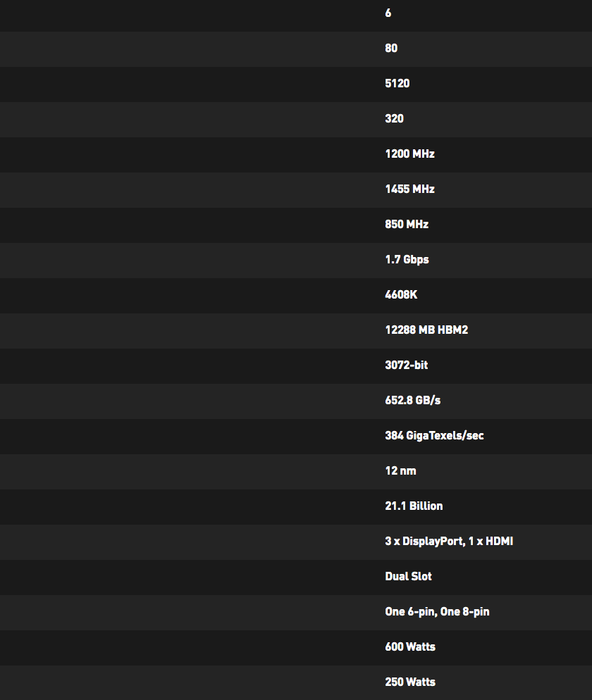Click the "600 Watts" value
This screenshot has height=700, width=592.
[410, 647]
